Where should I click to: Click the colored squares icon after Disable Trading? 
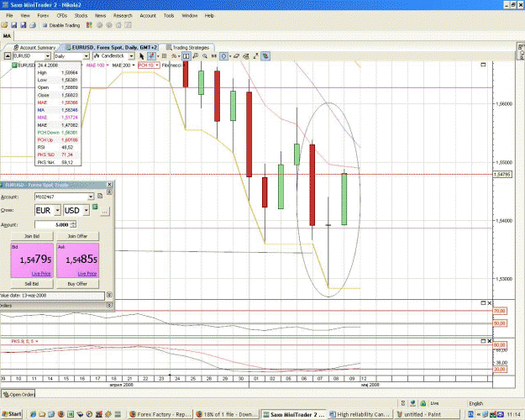[89, 25]
